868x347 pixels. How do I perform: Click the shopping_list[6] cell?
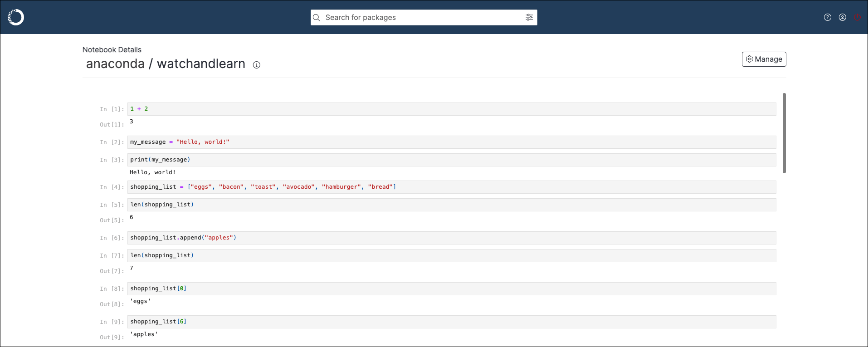452,322
